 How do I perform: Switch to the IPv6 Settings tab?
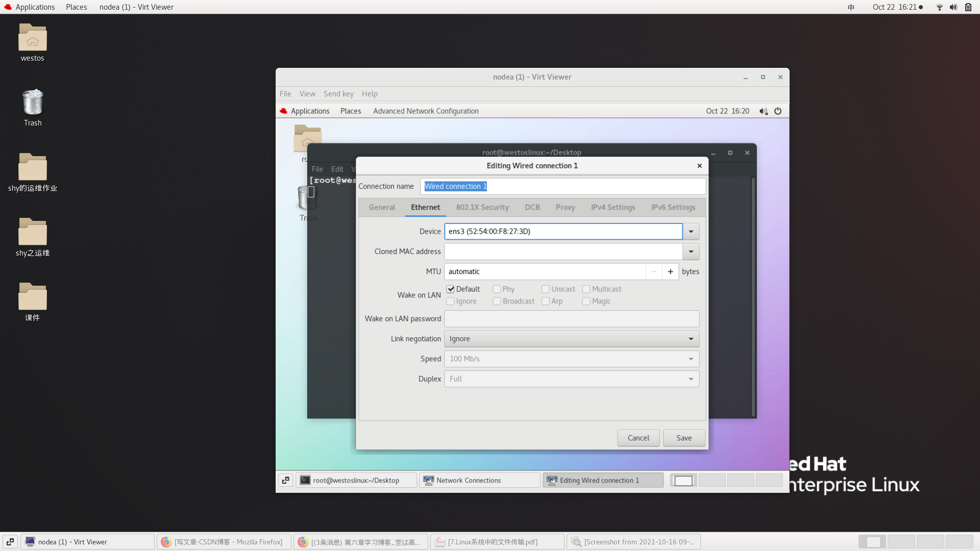(x=673, y=208)
